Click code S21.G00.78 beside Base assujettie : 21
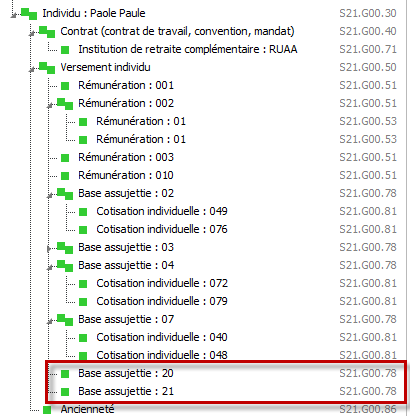This screenshot has width=410, height=416. [368, 391]
